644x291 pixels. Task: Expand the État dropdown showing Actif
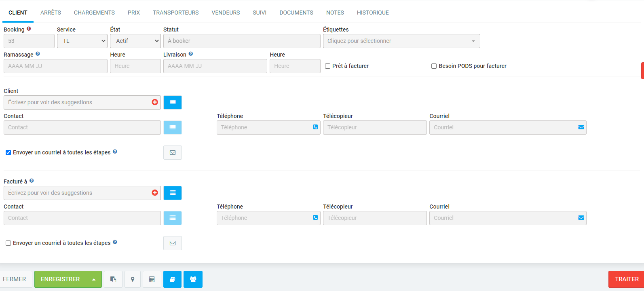[135, 41]
